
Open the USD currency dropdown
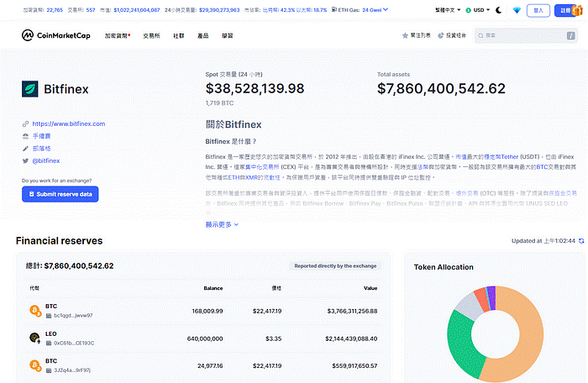[x=478, y=10]
